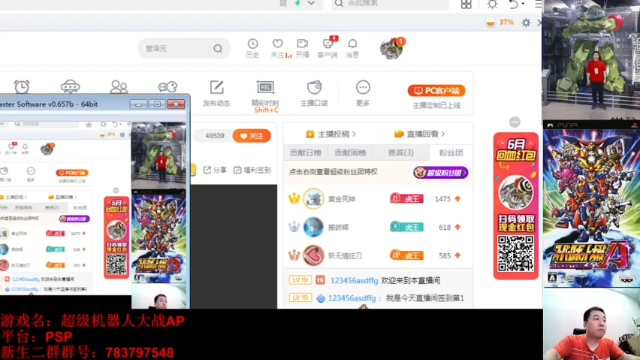
Task: Switch to the 贡献日榜 tab
Action: (305, 153)
